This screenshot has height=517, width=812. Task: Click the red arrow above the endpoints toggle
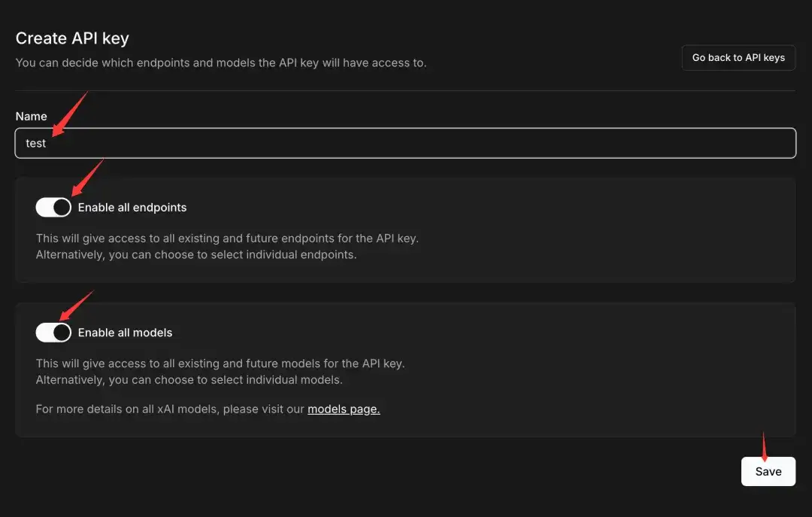click(x=85, y=177)
